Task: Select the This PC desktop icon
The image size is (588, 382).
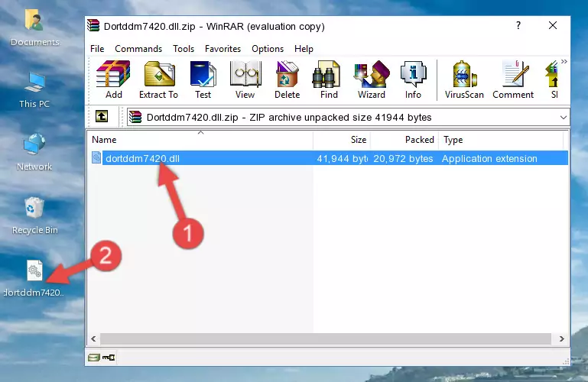Action: [x=34, y=90]
